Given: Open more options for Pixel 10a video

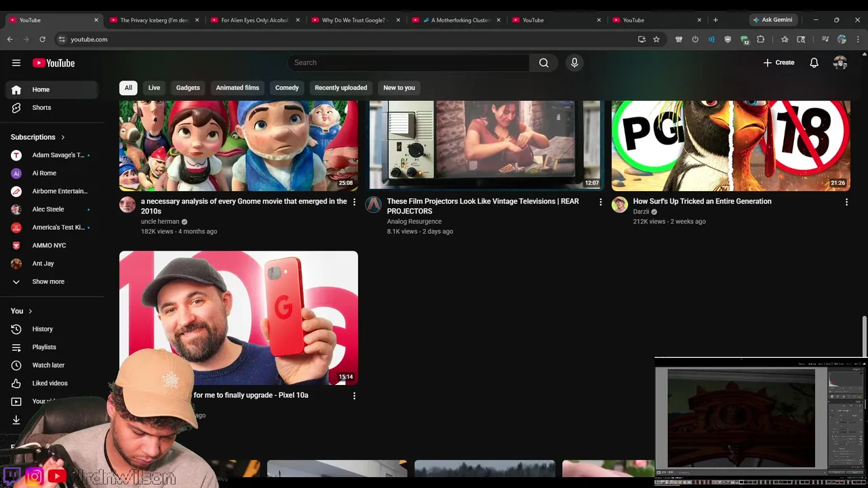Looking at the screenshot, I should [x=354, y=396].
